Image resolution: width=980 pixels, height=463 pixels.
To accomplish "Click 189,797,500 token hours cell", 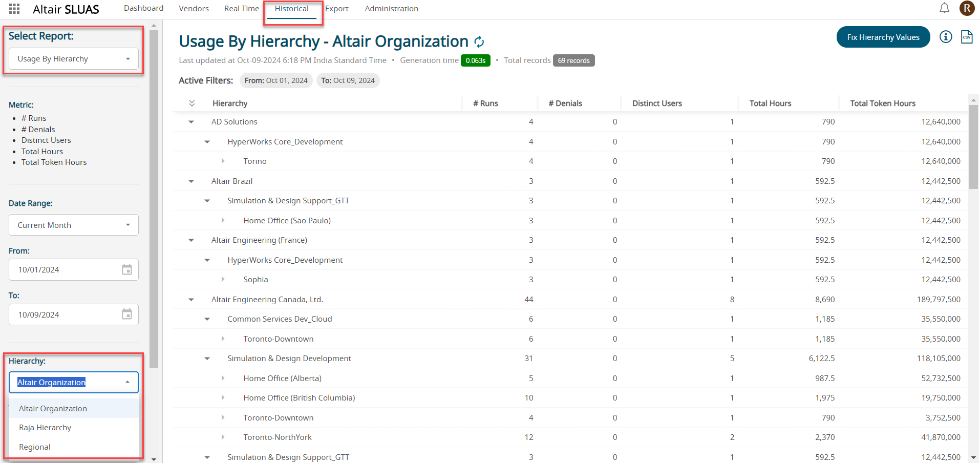I will click(x=939, y=300).
